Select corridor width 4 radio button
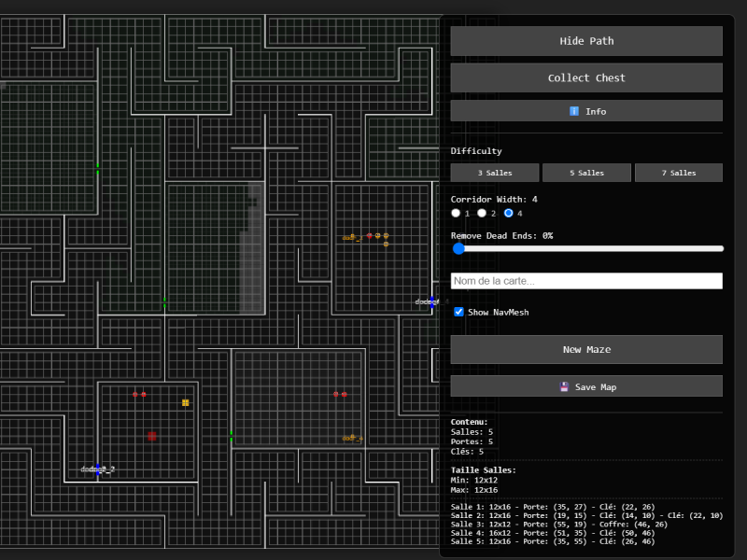The image size is (747, 560). click(508, 213)
